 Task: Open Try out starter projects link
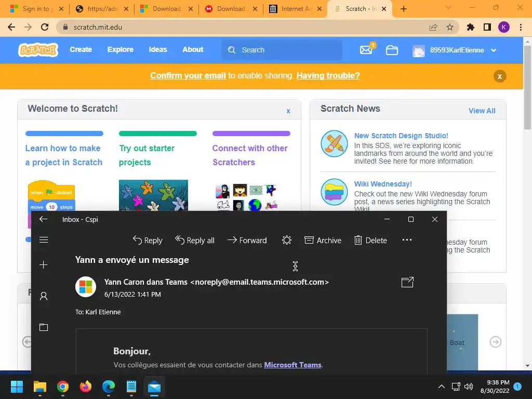(147, 155)
